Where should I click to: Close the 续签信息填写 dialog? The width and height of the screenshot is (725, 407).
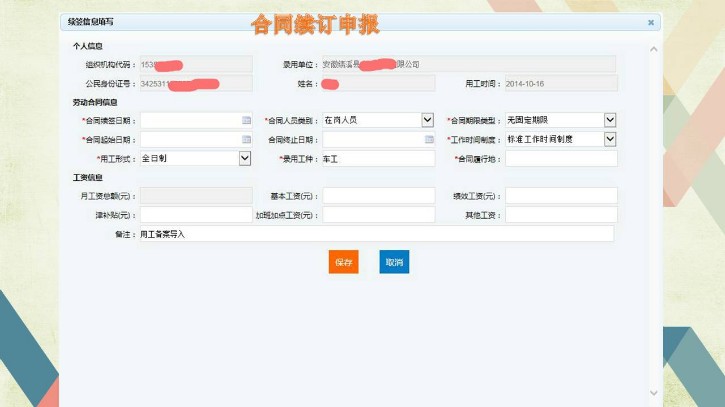point(651,22)
